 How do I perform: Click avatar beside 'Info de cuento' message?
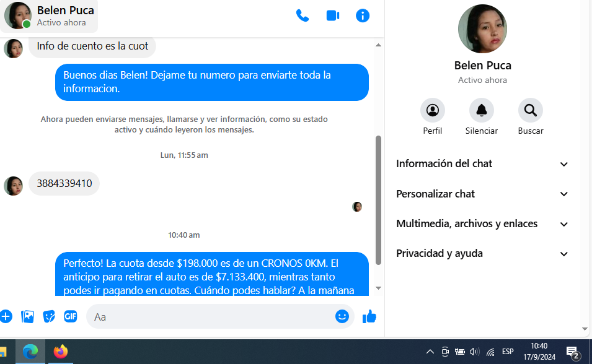(x=13, y=48)
